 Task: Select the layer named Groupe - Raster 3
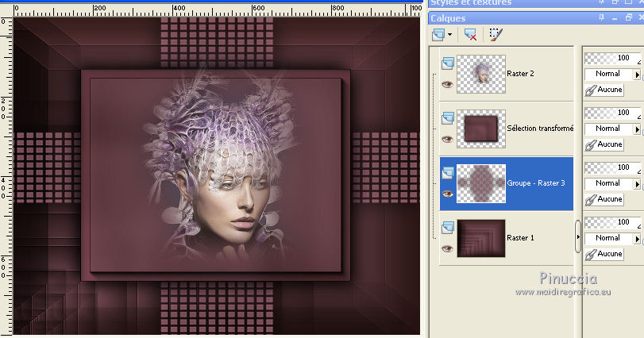(536, 183)
